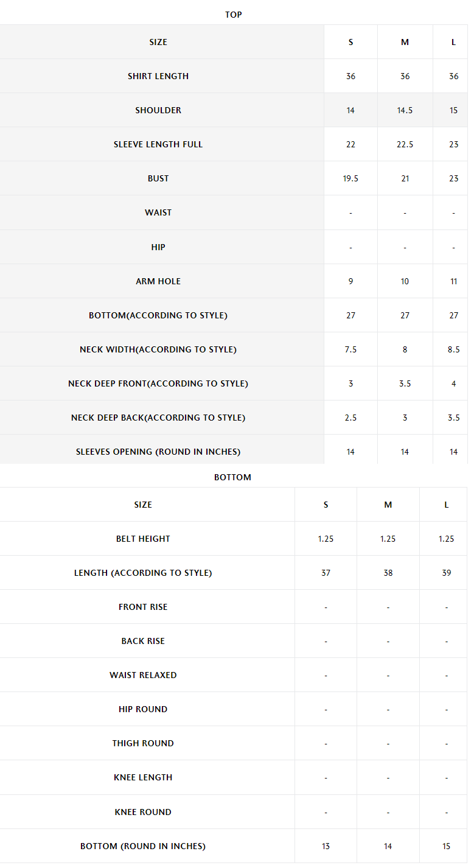
Task: Select the THIGH ROUND row label
Action: [x=143, y=743]
